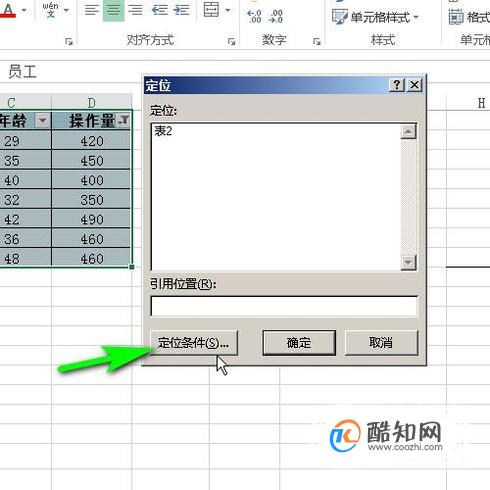Open the 操作量 column filter dropdown
490x490 pixels.
coord(124,120)
